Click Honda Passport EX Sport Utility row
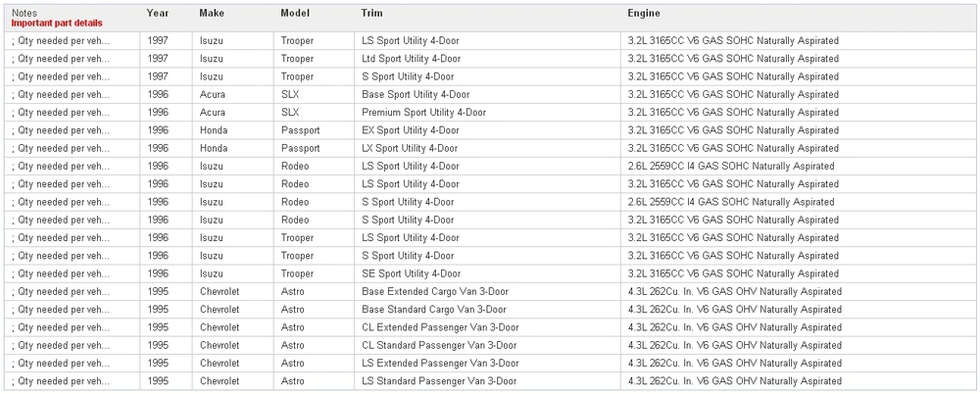Viewport: 980px width, 394px height. tap(490, 130)
